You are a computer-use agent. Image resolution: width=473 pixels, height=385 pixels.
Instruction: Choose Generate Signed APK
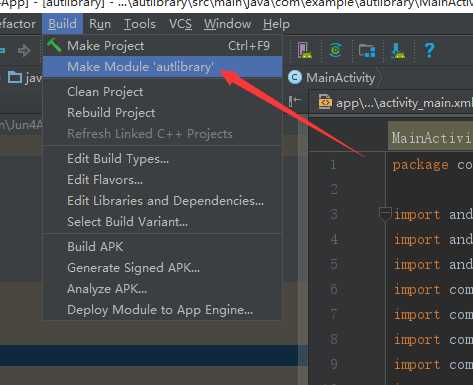pos(163,268)
